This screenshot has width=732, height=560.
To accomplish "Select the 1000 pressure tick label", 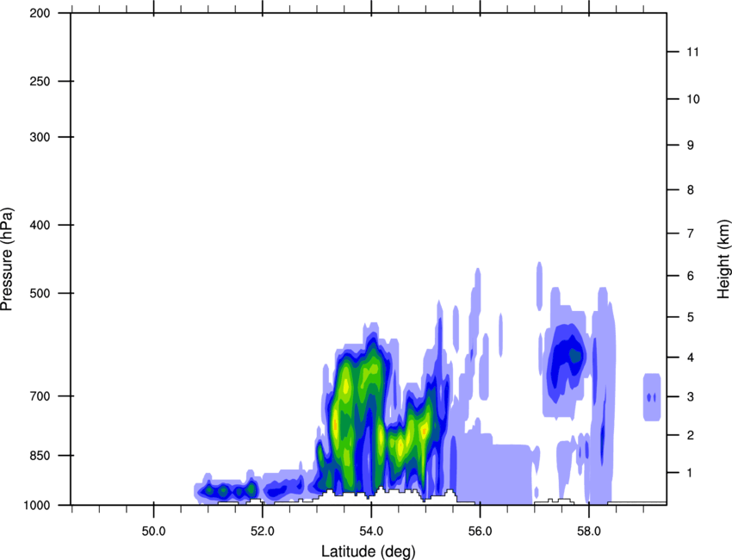I will point(37,505).
